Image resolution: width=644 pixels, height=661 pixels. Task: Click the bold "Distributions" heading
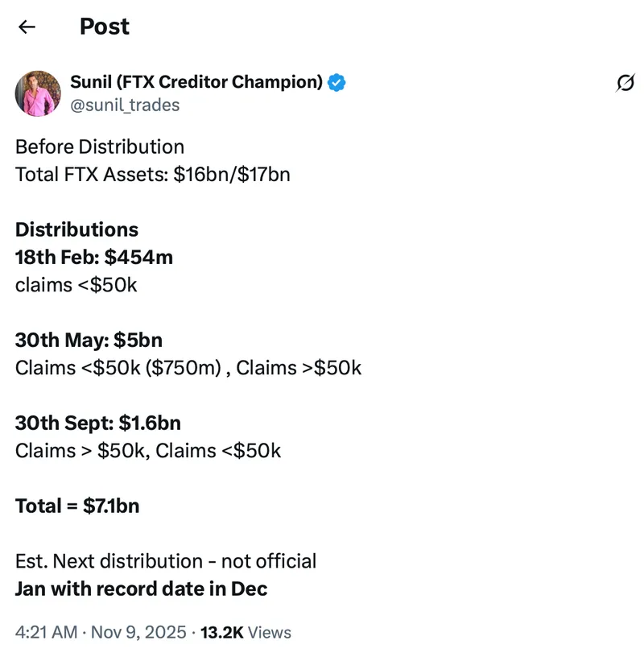77,229
